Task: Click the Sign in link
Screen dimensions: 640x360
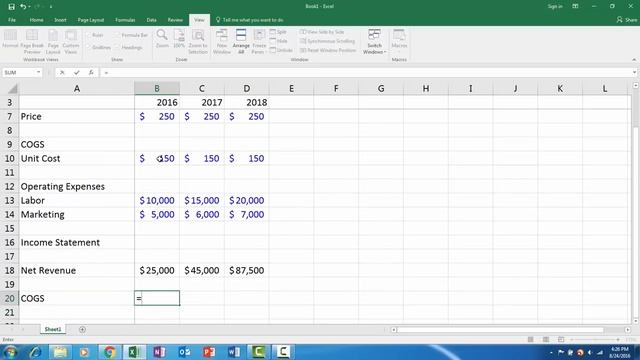Action: pyautogui.click(x=555, y=7)
